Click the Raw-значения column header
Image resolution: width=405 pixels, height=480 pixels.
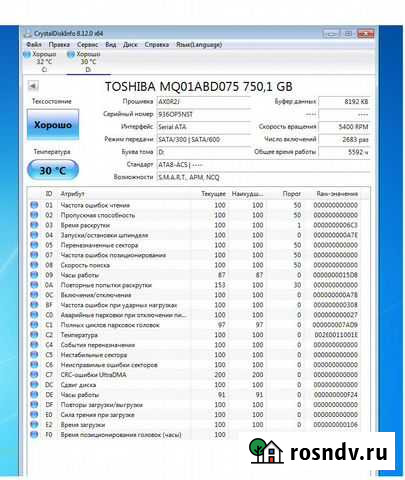(x=337, y=194)
